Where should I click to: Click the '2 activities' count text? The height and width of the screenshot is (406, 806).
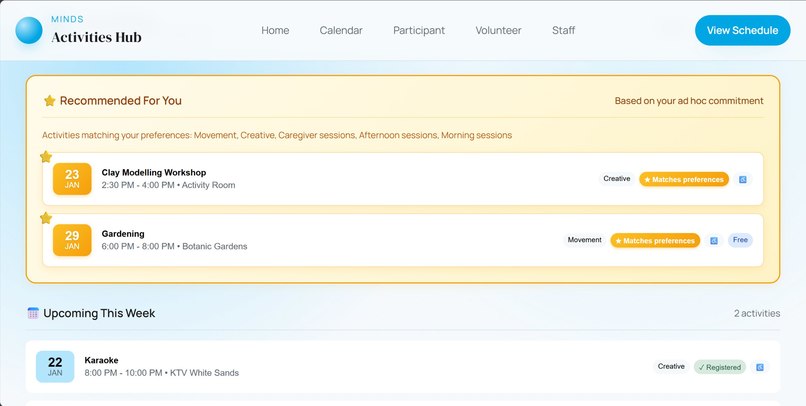click(x=757, y=313)
